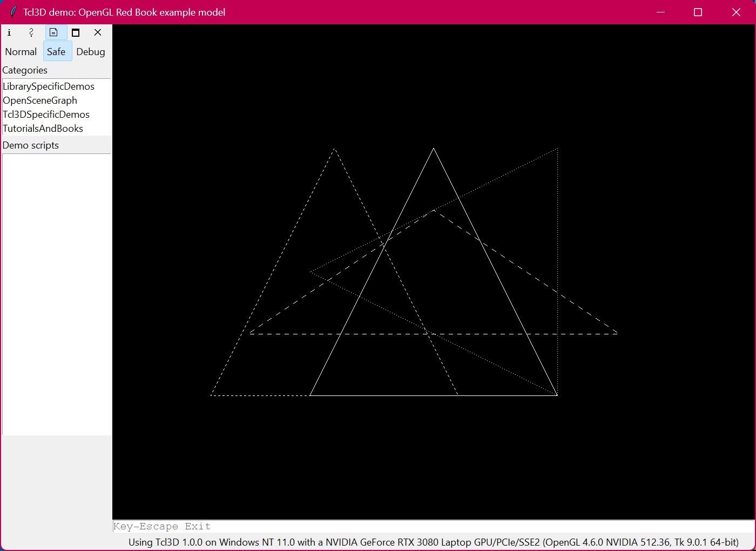
Task: Select the Safe mode
Action: (56, 52)
